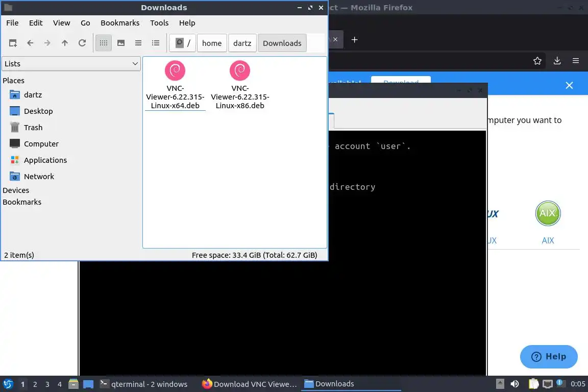Switch to qterminal taskbar entry
The height and width of the screenshot is (392, 588).
pyautogui.click(x=144, y=384)
